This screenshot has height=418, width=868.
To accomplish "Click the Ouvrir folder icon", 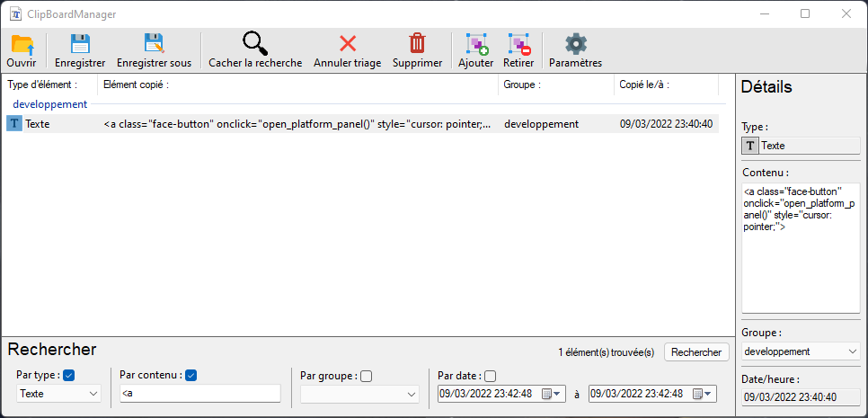I will coord(22,45).
